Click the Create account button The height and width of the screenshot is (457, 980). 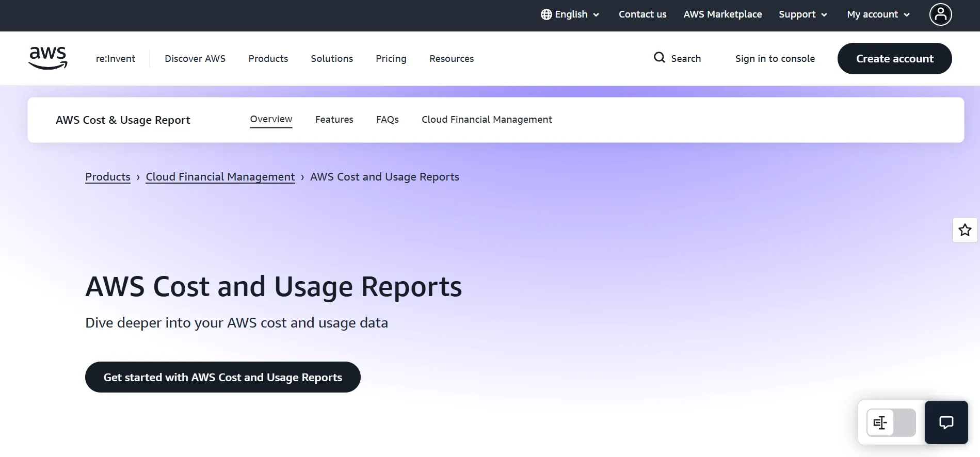pos(895,59)
